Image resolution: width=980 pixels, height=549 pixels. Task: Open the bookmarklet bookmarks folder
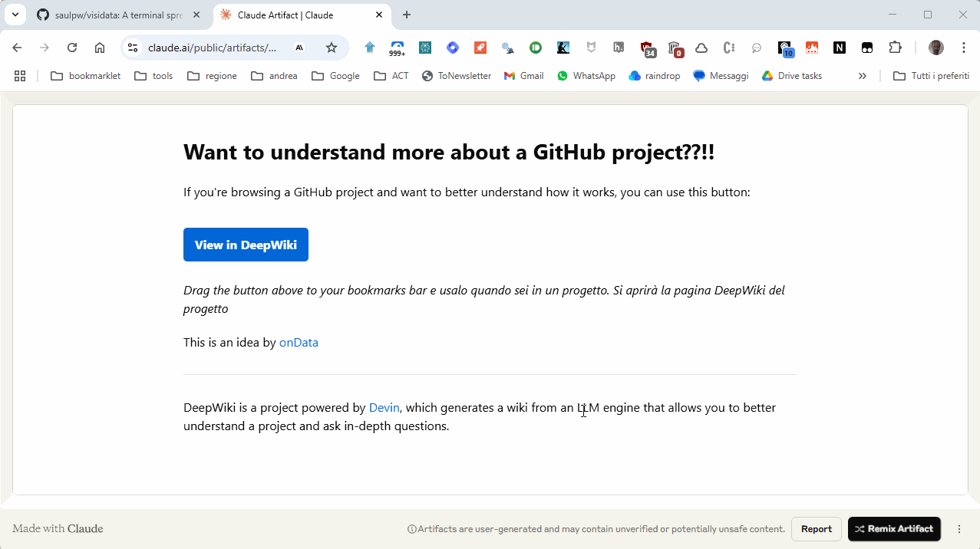tap(85, 76)
